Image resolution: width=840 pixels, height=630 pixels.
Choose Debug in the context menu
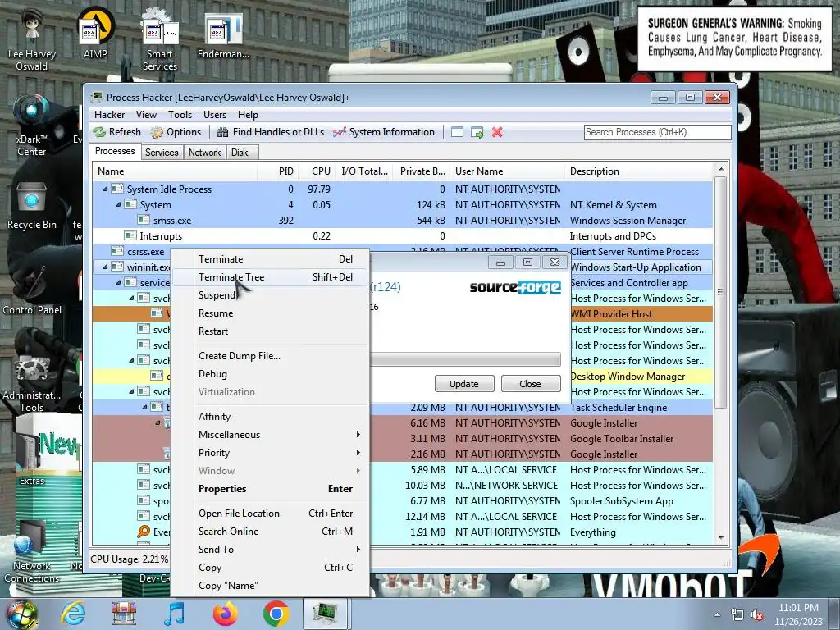pyautogui.click(x=270, y=374)
